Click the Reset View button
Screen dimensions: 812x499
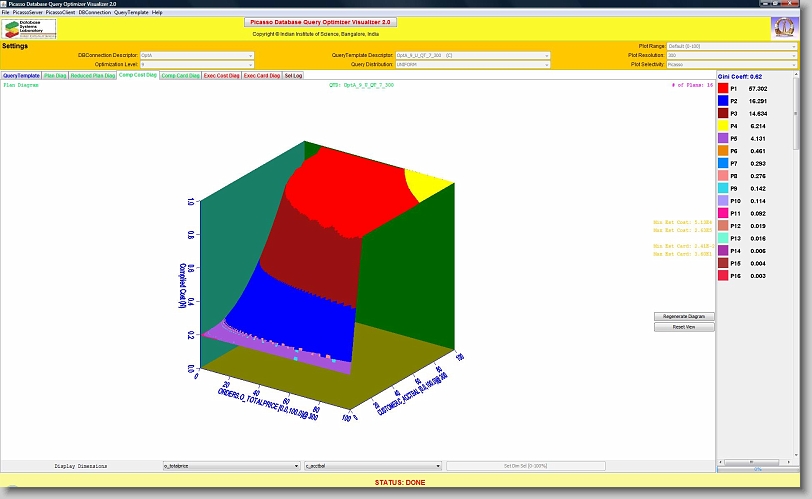coord(685,327)
